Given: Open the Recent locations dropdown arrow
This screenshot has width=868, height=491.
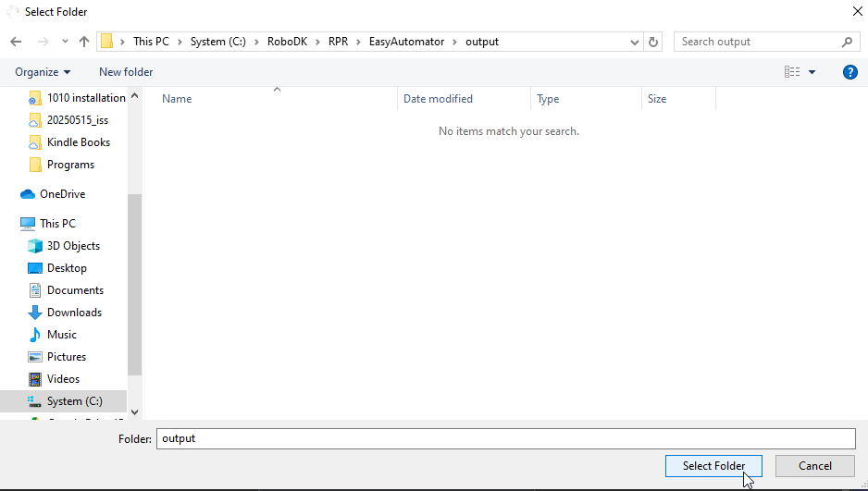Looking at the screenshot, I should click(65, 42).
